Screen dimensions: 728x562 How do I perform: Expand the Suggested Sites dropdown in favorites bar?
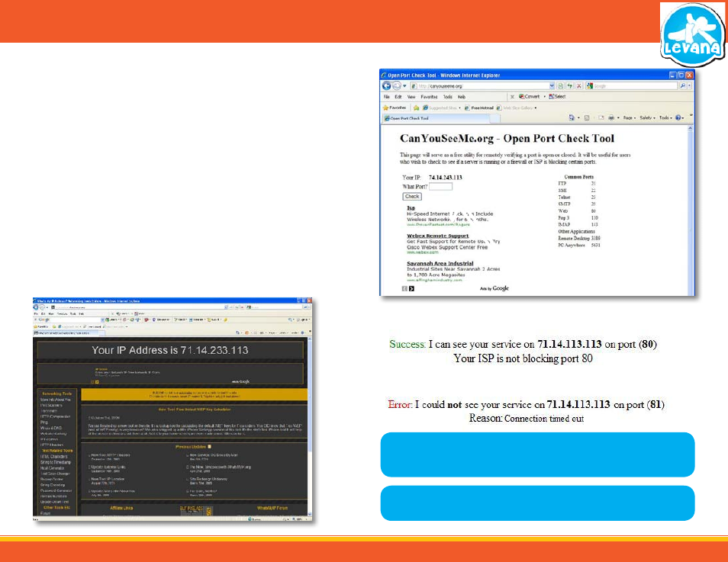[459, 108]
